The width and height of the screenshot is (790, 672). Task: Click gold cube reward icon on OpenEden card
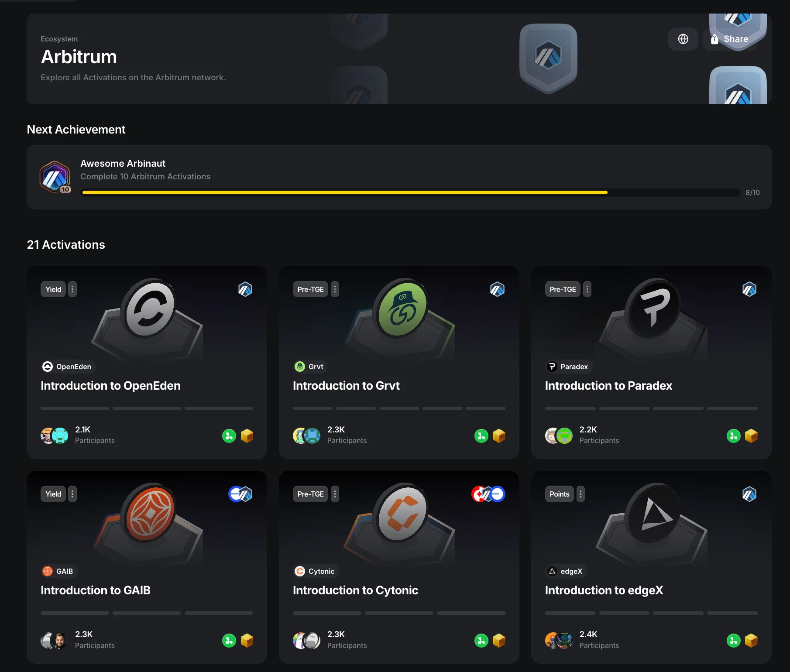[247, 435]
